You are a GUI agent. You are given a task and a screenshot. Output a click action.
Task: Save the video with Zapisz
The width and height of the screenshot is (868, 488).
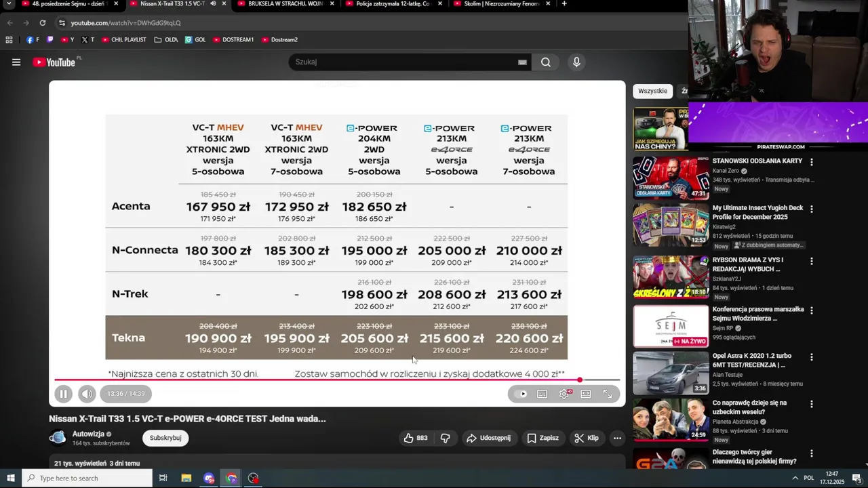[542, 438]
